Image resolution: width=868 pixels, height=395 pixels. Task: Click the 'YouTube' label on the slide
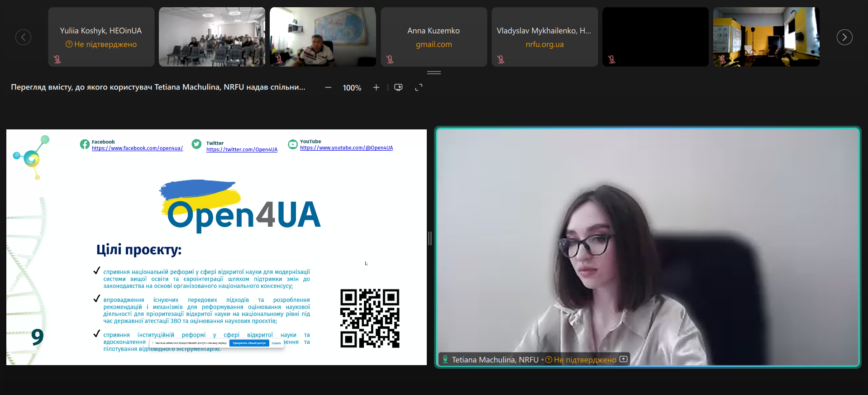pyautogui.click(x=310, y=142)
